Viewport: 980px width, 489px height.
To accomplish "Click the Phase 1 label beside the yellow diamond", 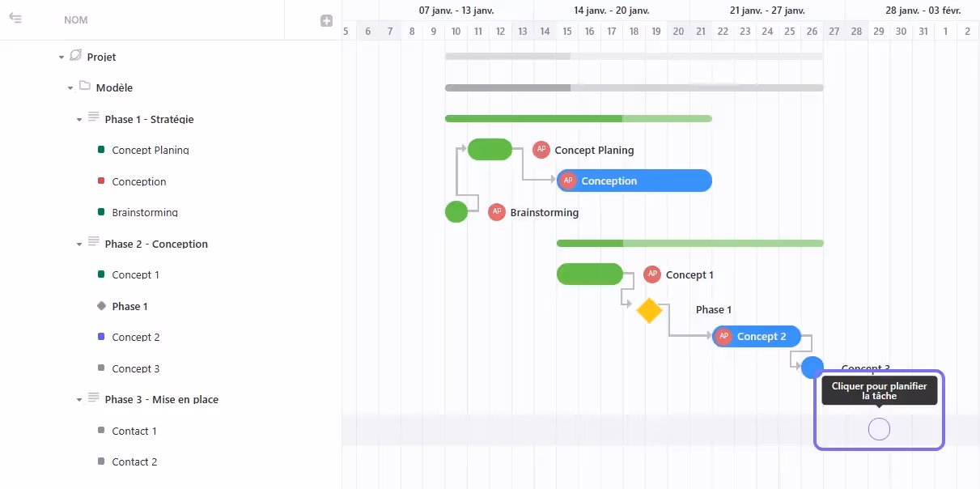I will coord(714,310).
